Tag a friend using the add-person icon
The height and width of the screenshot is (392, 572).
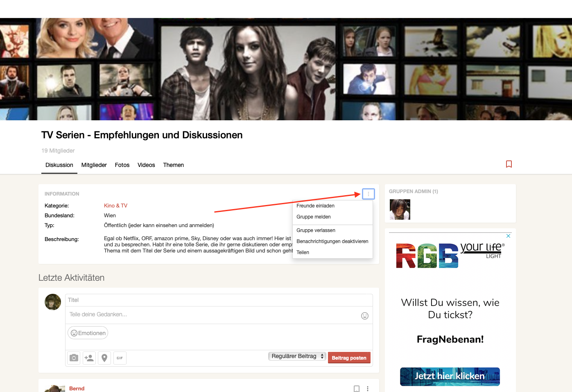(x=89, y=358)
